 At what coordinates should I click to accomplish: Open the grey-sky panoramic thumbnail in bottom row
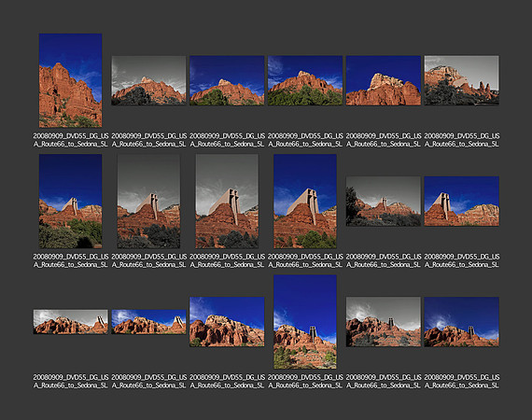71,322
